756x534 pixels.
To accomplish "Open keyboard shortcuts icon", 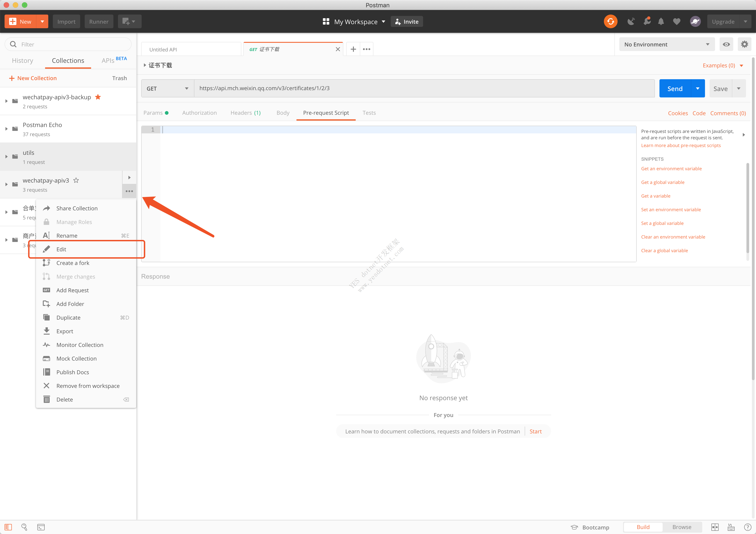I will point(731,527).
